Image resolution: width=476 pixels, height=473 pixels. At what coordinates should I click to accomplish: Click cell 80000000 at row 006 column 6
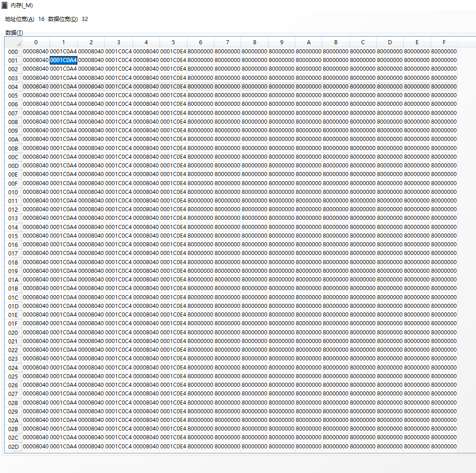click(x=200, y=104)
